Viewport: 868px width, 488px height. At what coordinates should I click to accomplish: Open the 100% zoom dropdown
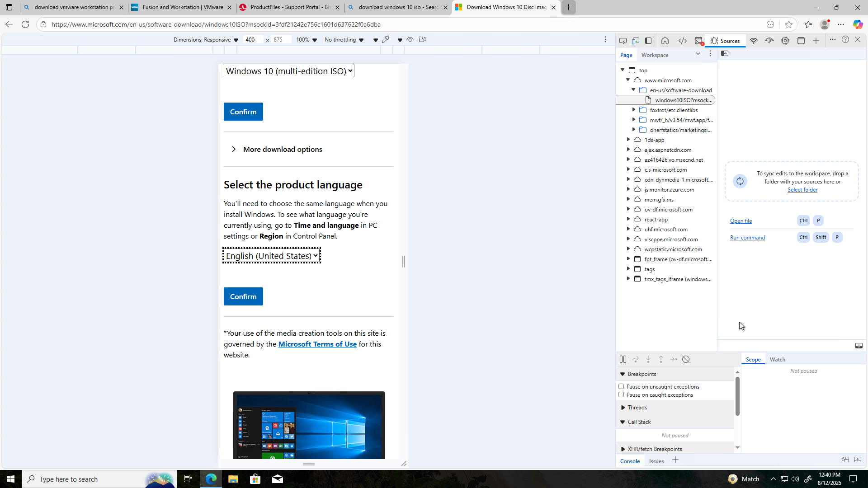click(307, 40)
